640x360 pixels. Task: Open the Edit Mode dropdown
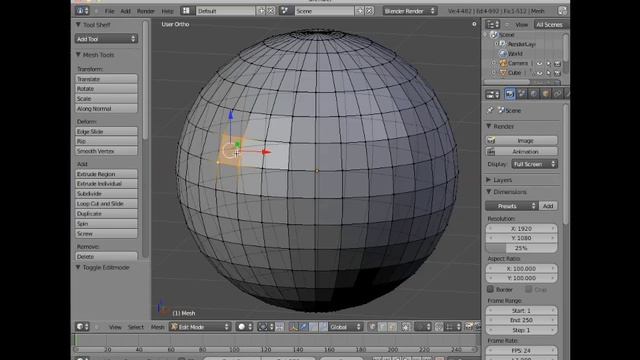[x=200, y=327]
